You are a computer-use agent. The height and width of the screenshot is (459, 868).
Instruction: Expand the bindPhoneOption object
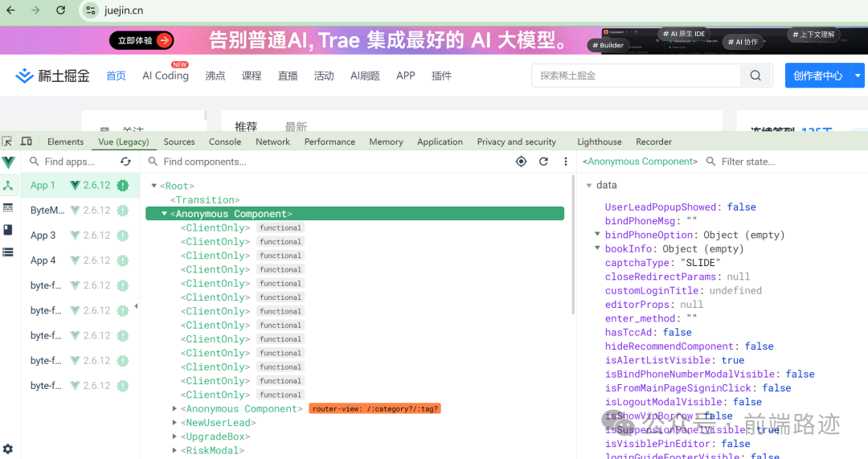[x=597, y=234]
